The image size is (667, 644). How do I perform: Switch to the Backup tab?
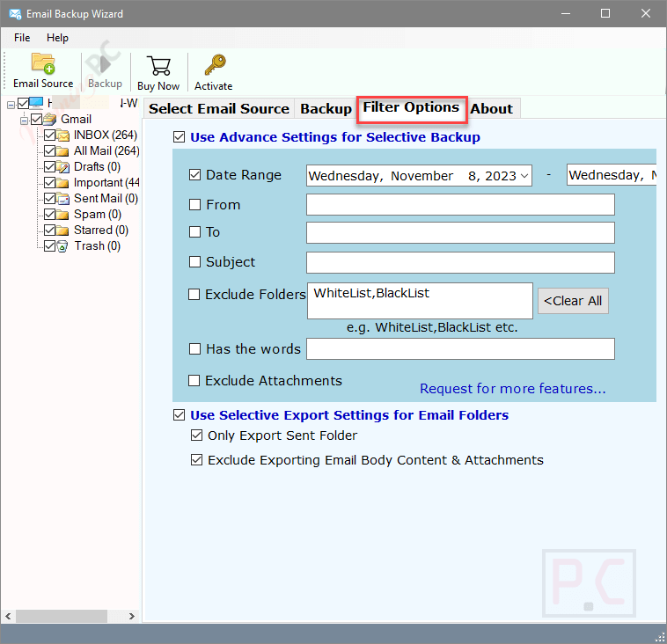pos(326,108)
